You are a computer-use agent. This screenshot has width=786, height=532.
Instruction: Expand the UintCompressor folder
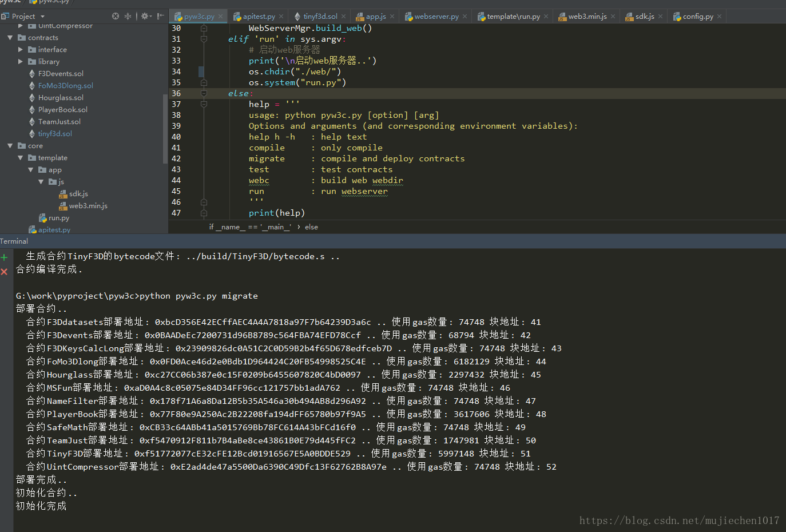[x=21, y=26]
